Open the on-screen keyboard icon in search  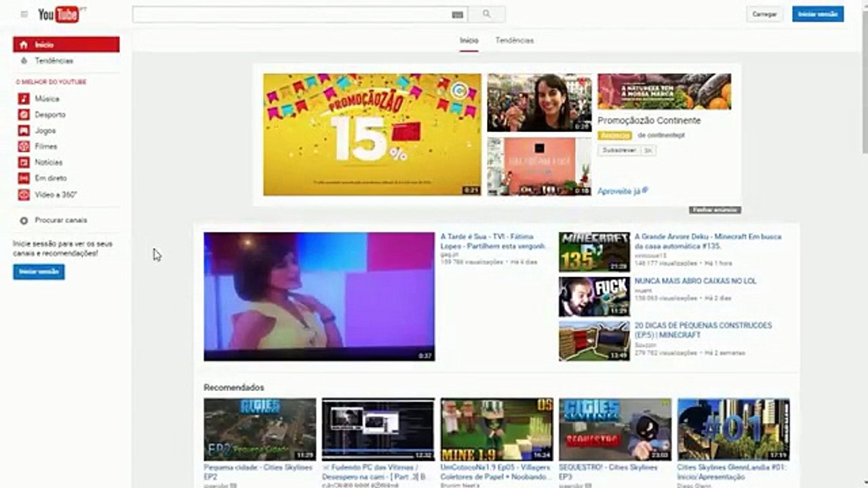[457, 14]
